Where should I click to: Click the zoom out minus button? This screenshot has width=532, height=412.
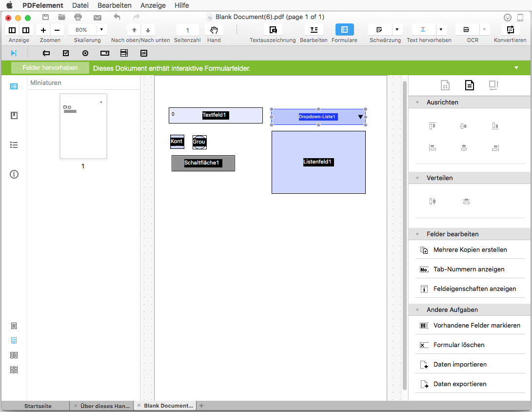coord(57,30)
